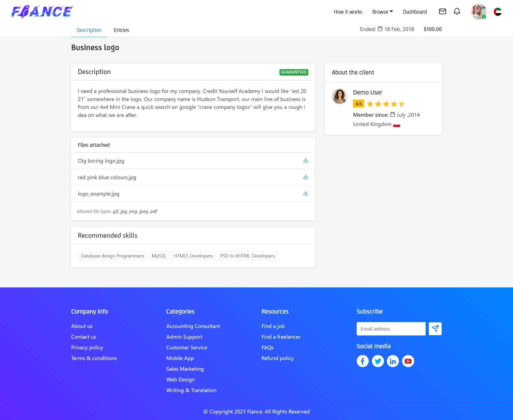Download red pink blue colours.jpg
Viewport: 513px width, 420px height.
pyautogui.click(x=305, y=177)
